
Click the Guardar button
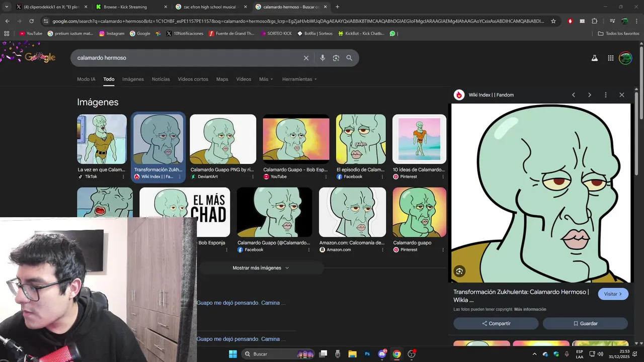click(585, 323)
